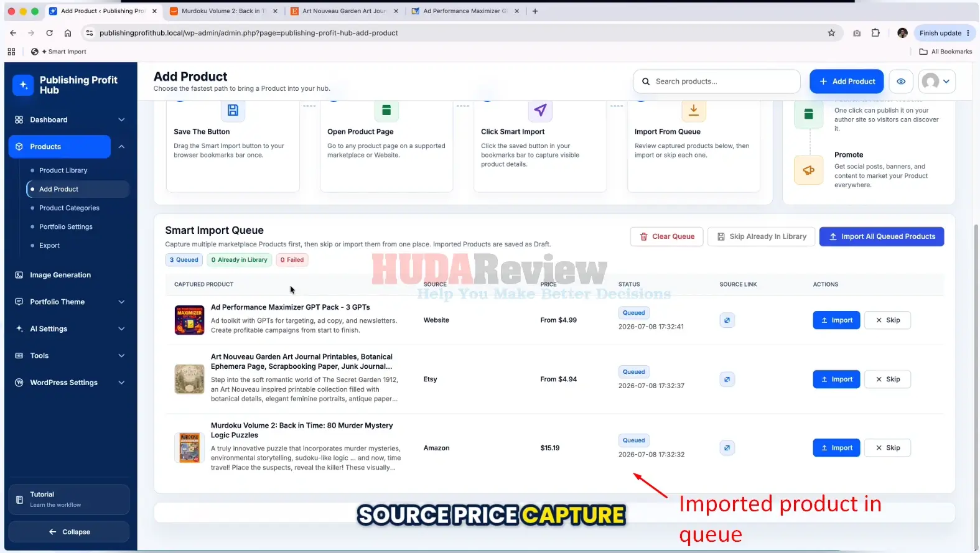Click the Chrome profile avatar
Image resolution: width=980 pixels, height=553 pixels.
click(902, 33)
